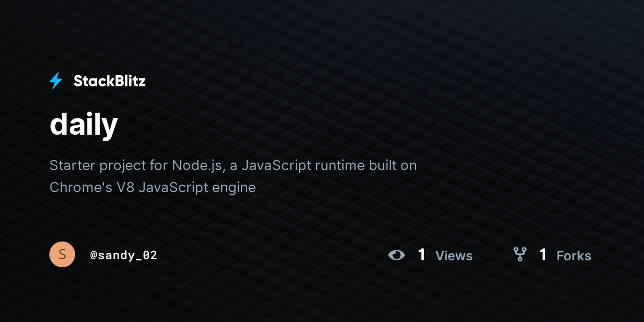This screenshot has height=322, width=644.
Task: Select the "Views" label
Action: point(454,256)
